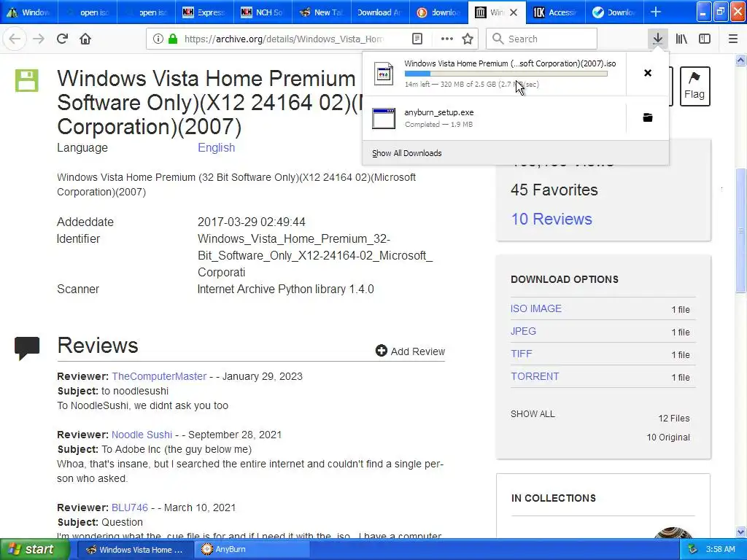The width and height of the screenshot is (747, 560).
Task: Click the 12 Files count
Action: click(673, 418)
